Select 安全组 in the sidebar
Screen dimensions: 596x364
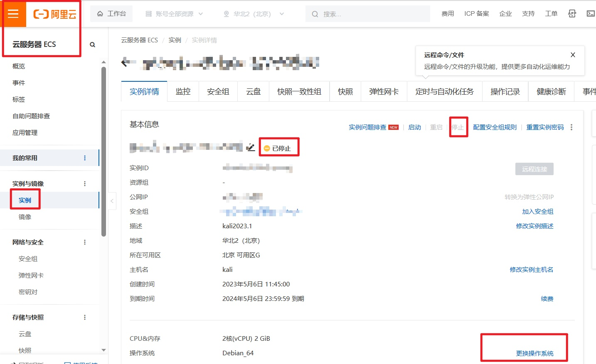[x=28, y=259]
